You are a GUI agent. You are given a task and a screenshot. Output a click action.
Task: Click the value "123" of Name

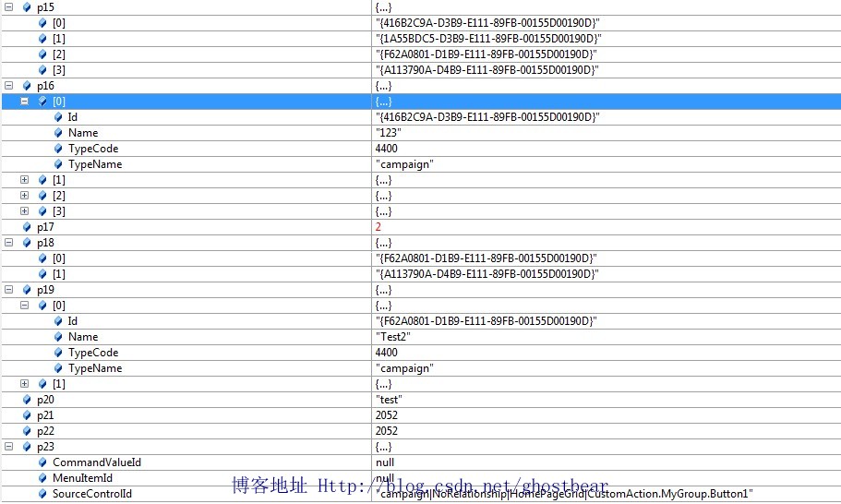point(389,133)
